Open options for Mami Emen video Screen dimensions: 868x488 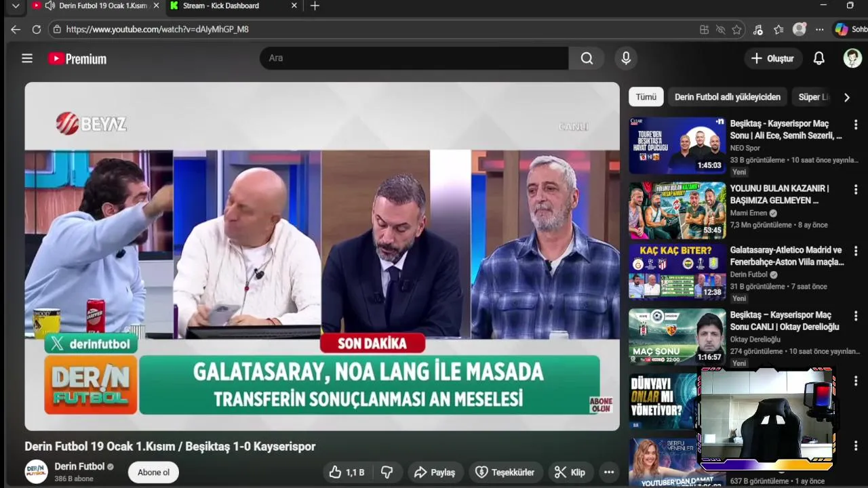856,189
